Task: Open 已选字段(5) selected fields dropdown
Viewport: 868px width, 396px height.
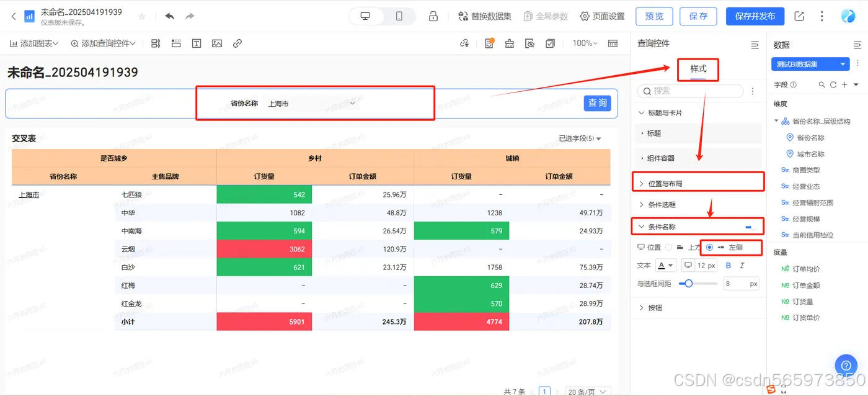Action: point(580,138)
